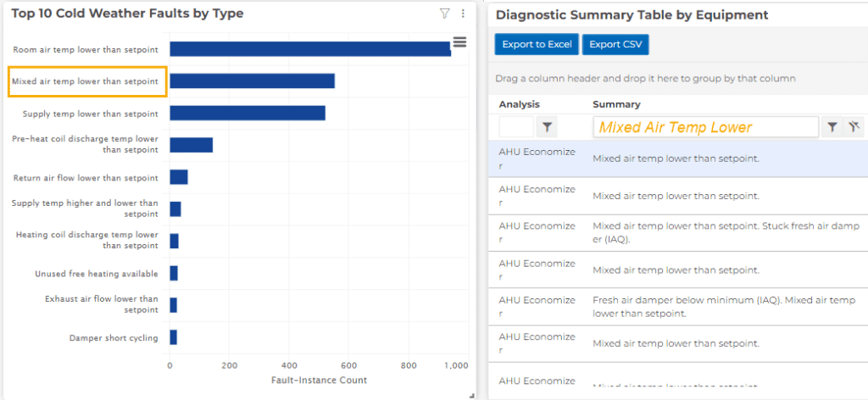Open the chart filter funnel icon
This screenshot has height=400, width=868.
coord(444,14)
